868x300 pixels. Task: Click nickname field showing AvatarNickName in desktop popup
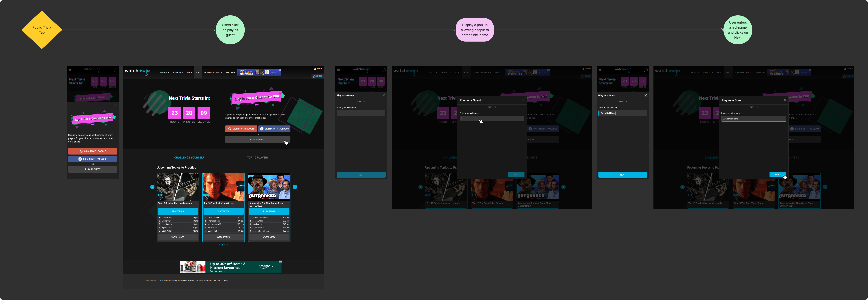click(x=754, y=119)
